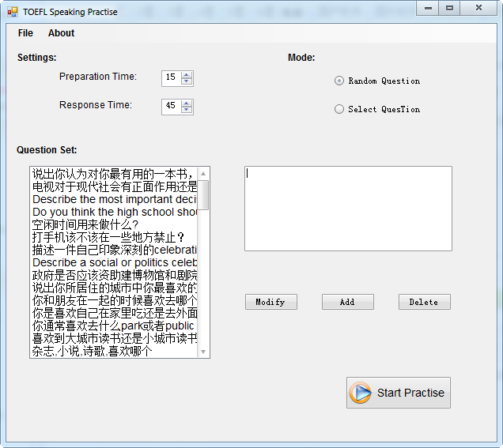Open the File menu
Viewport: 503px width, 448px height.
click(25, 33)
